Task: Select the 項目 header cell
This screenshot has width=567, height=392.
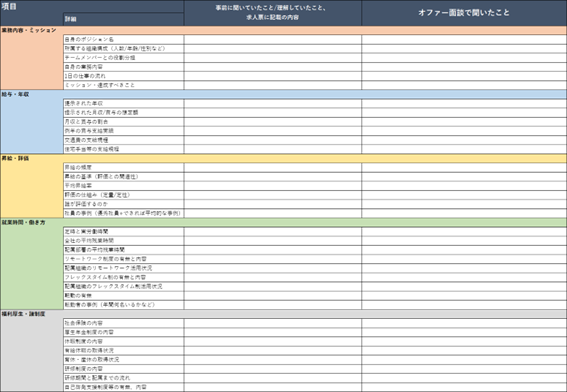Action: pyautogui.click(x=92, y=7)
